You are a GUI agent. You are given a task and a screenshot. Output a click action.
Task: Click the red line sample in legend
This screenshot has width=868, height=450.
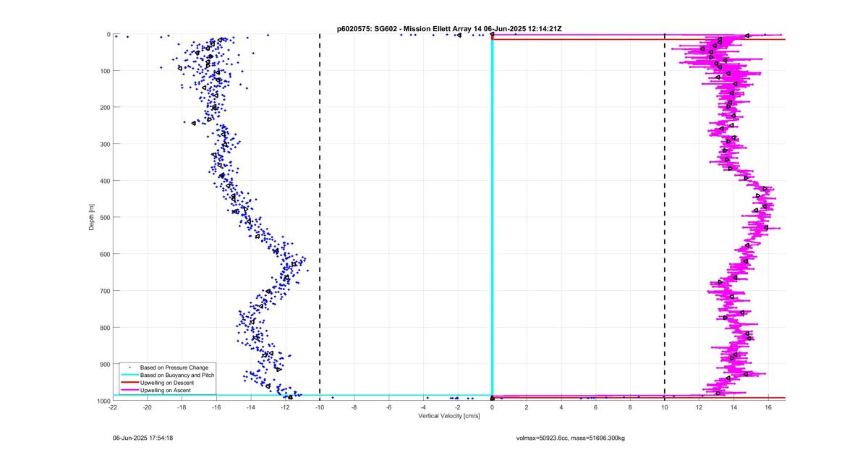pos(129,383)
